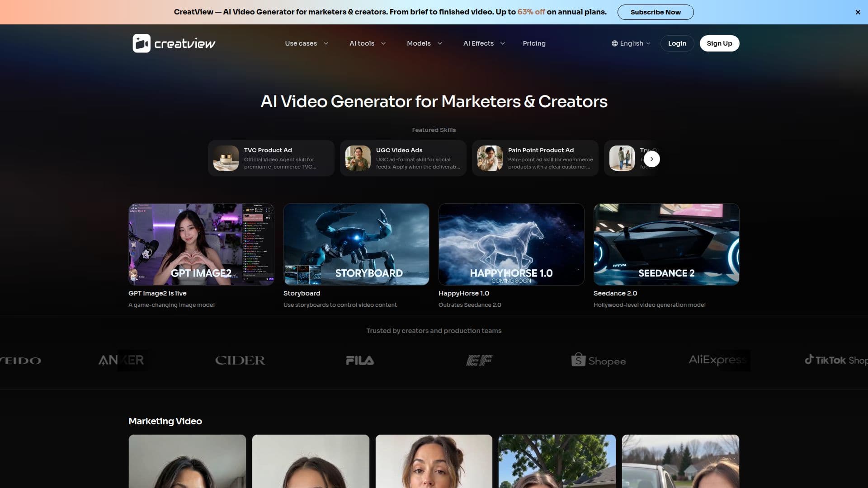Open the TVC Product Ad skill card
This screenshot has width=868, height=488.
271,158
